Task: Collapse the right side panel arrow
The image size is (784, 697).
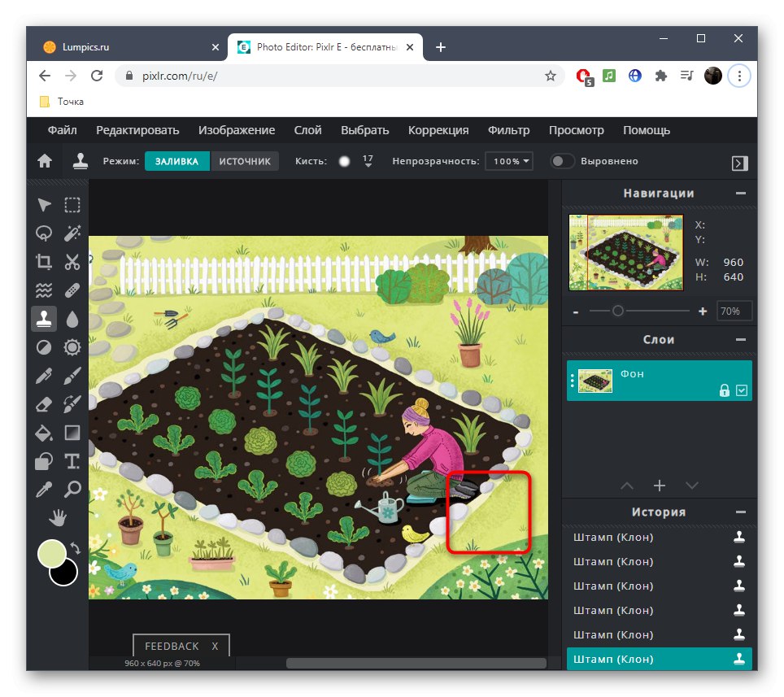Action: pos(739,163)
